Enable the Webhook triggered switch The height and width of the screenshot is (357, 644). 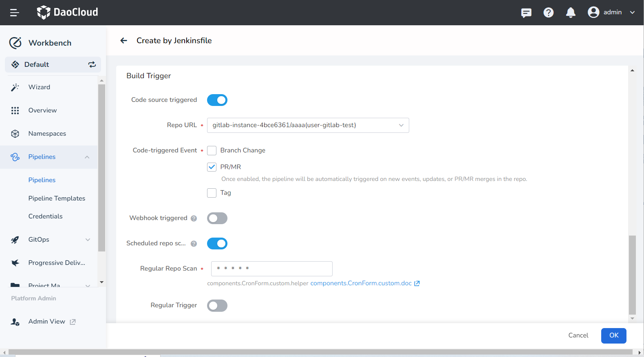[x=217, y=218]
